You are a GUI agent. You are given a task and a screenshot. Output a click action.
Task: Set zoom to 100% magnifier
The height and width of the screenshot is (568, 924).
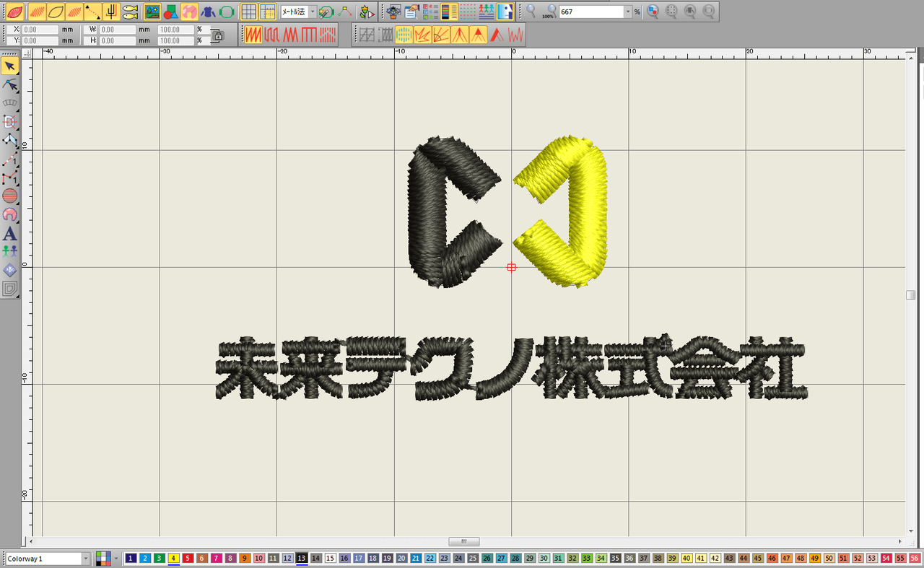point(549,12)
